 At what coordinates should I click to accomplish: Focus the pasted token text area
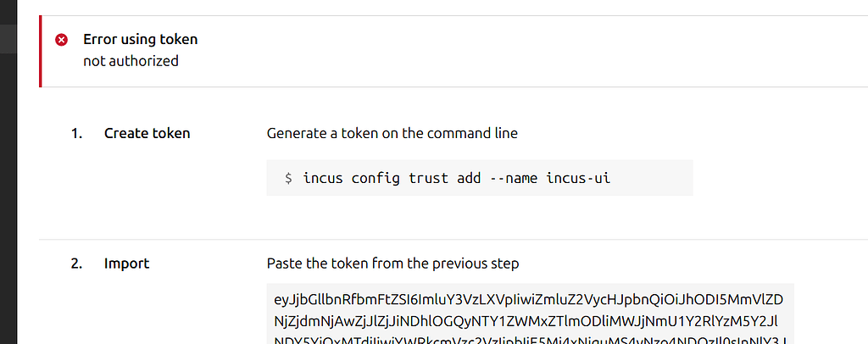[x=531, y=313]
